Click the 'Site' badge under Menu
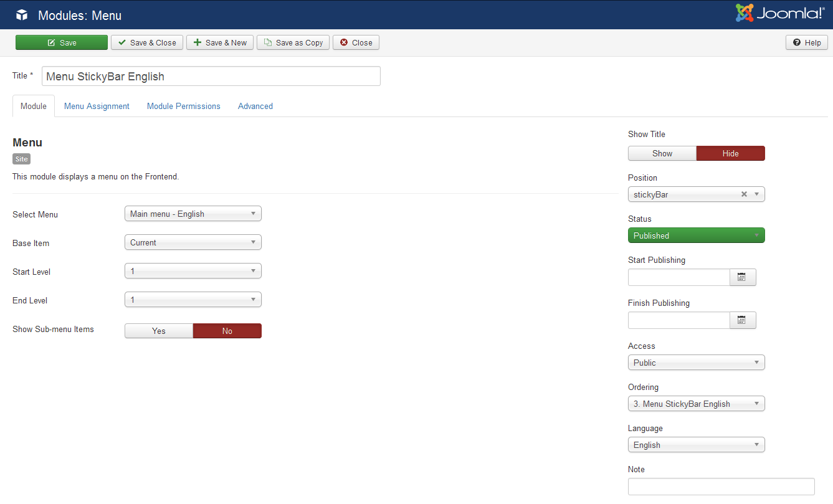The image size is (833, 504). click(22, 159)
